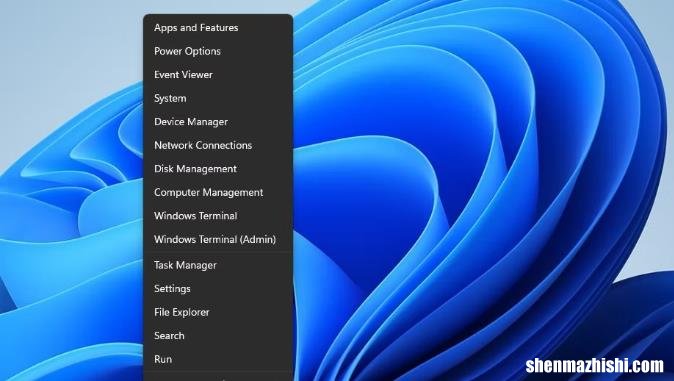Open the System menu item

pyautogui.click(x=218, y=98)
